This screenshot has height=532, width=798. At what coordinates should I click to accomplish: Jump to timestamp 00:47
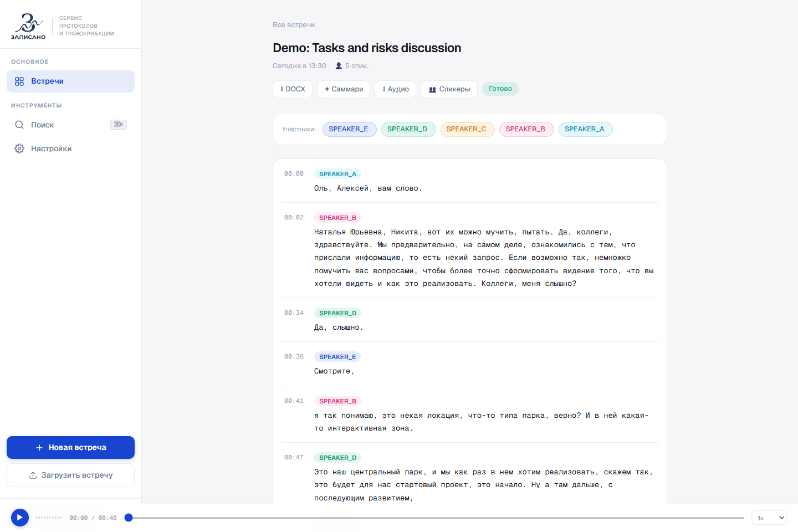click(x=294, y=457)
